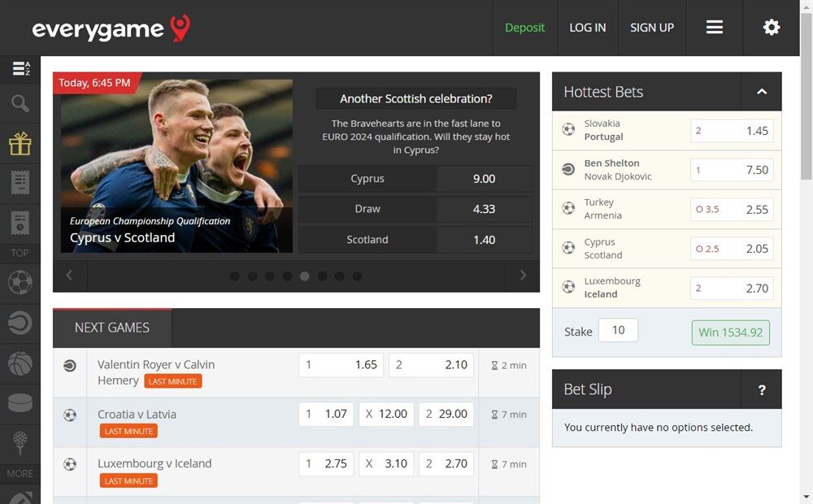Click soccer icon in Luxembourg v Iceland game row
The image size is (813, 504).
69,464
